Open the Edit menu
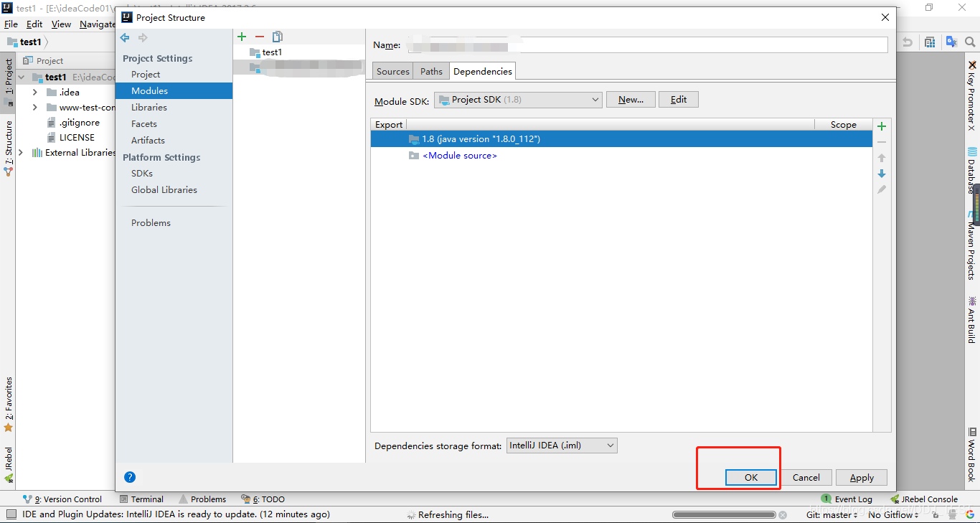The height and width of the screenshot is (523, 980). (34, 24)
